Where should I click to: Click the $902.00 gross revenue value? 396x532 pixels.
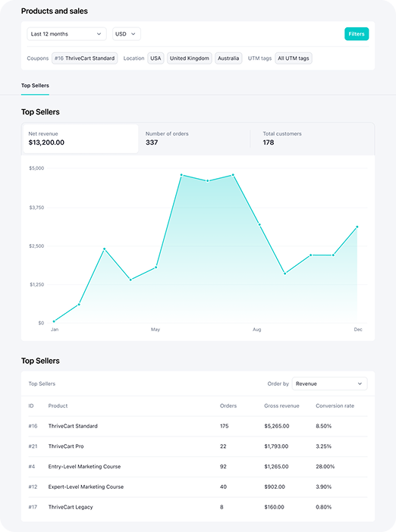275,487
